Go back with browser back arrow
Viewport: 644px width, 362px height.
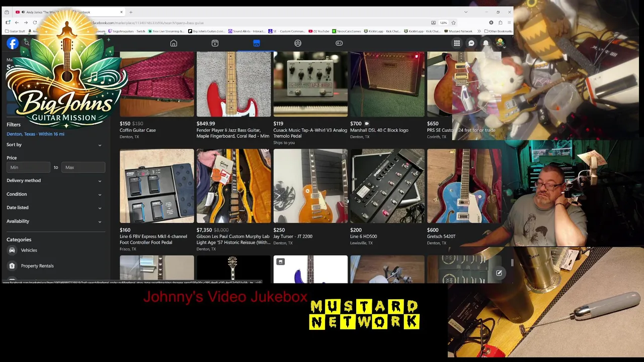click(x=17, y=23)
